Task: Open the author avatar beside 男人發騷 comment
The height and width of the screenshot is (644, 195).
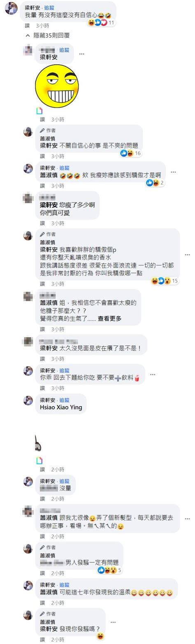Action: [x=28, y=549]
